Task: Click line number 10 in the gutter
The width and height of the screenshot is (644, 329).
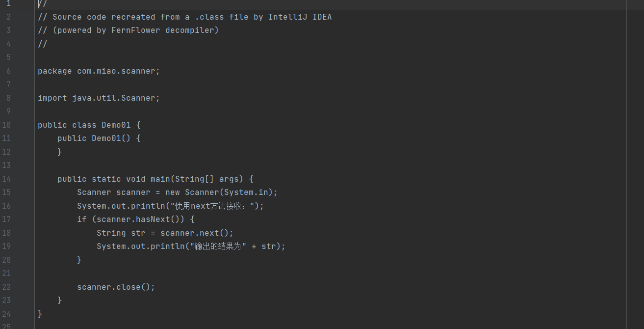Action: tap(6, 125)
